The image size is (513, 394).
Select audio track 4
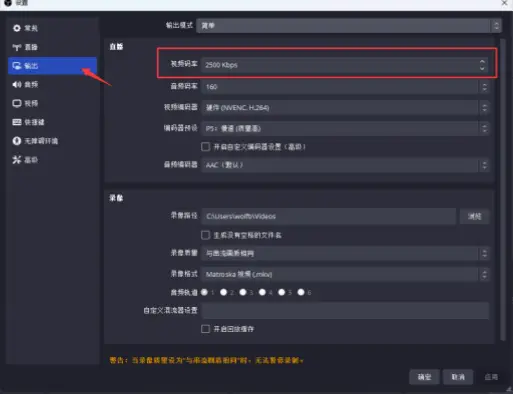pos(262,292)
